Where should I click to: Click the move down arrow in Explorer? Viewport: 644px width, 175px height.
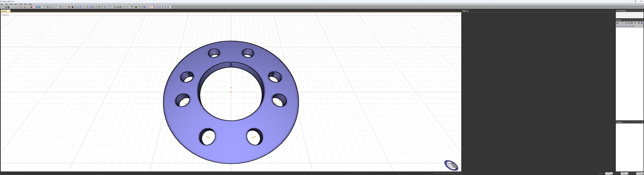(642, 23)
